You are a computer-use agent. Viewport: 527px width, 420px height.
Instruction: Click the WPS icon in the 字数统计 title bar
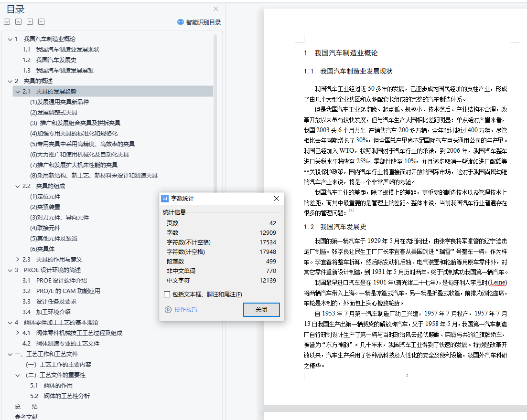[x=165, y=199]
